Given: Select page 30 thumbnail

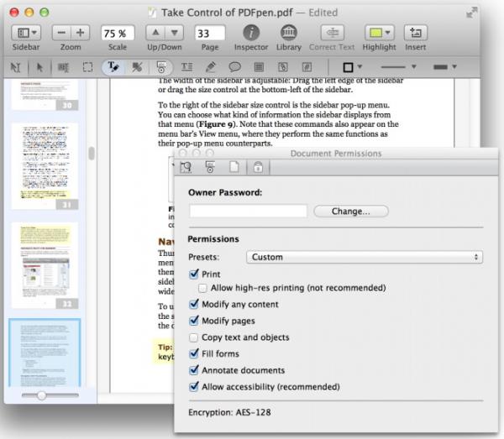Looking at the screenshot, I should pos(45,95).
